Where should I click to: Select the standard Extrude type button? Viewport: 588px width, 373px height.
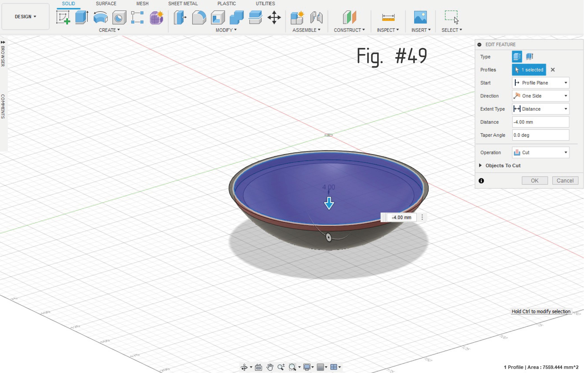517,57
